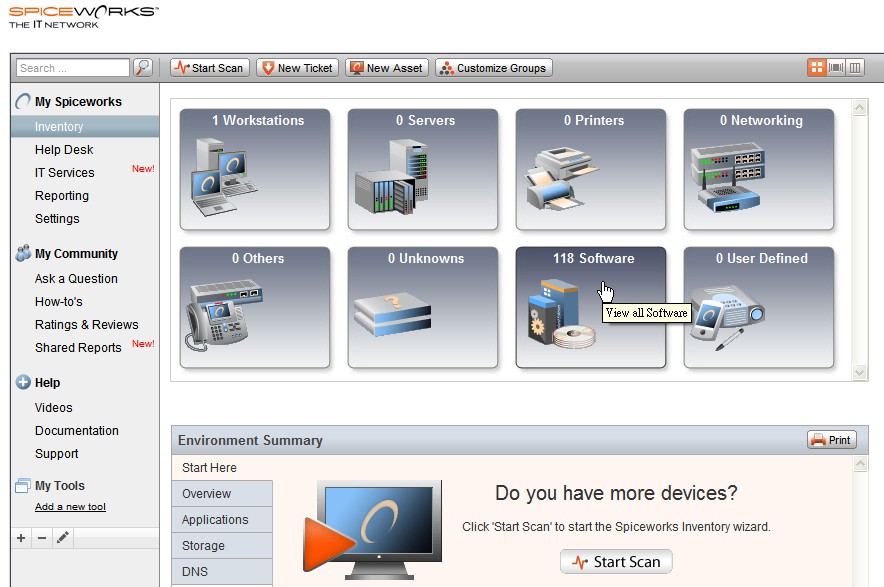Switch inventory to carousel view layout
Viewport: 884px width, 587px height.
[837, 66]
